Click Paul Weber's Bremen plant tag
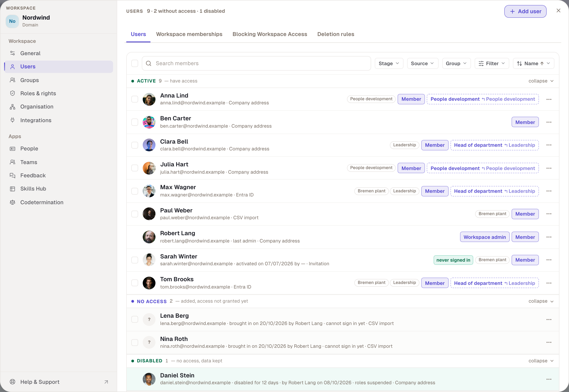This screenshot has height=392, width=569. [492, 214]
